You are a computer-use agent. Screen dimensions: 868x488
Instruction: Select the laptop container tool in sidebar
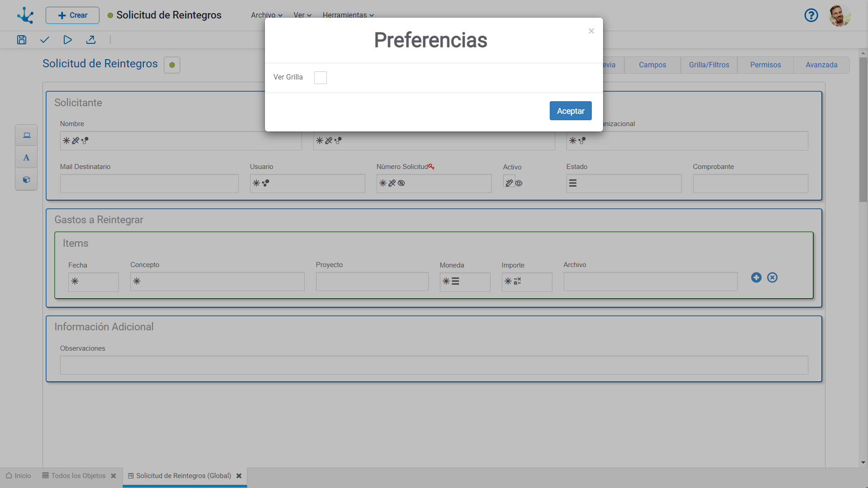[27, 135]
